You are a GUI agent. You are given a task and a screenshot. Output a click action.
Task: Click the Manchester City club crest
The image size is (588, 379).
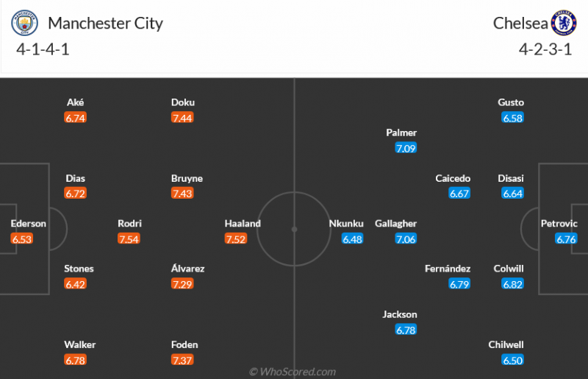click(24, 24)
